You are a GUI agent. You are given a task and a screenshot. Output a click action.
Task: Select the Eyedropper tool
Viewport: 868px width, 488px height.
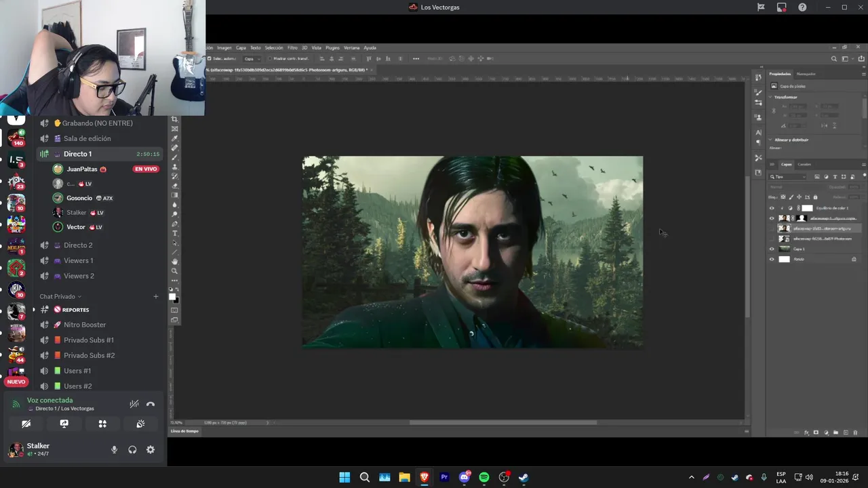click(x=174, y=138)
